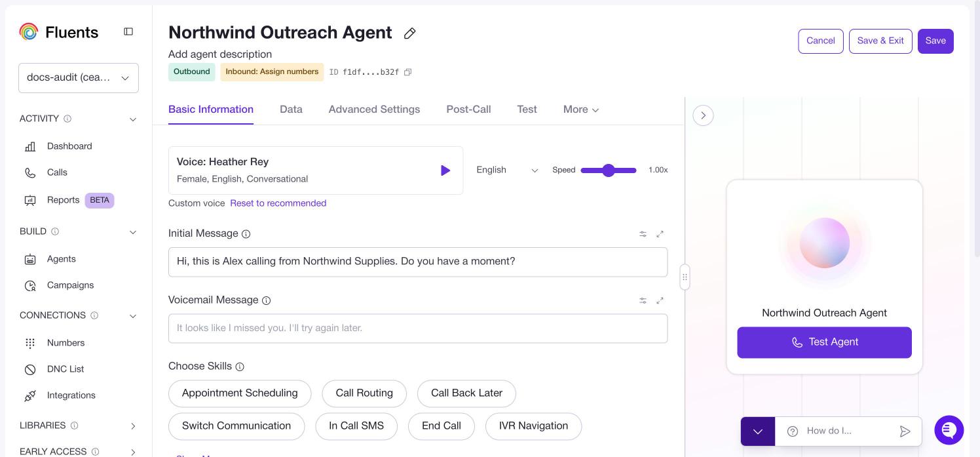Viewport: 980px width, 457px height.
Task: Click info icon next to EARLY ACCESS
Action: tap(96, 452)
